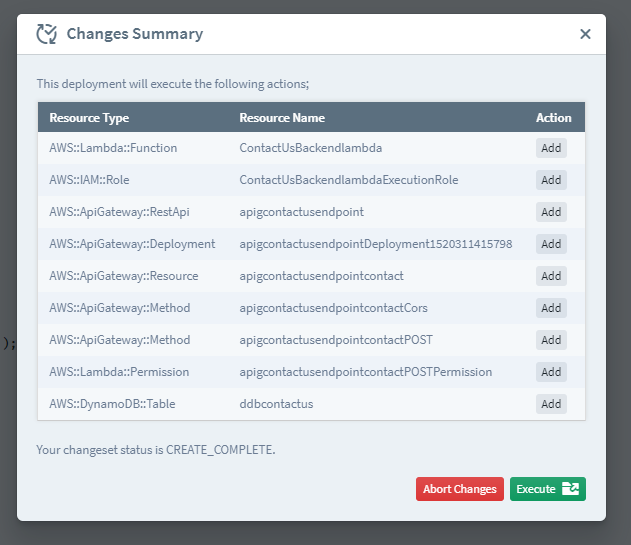The width and height of the screenshot is (631, 545).
Task: Click the Resource Name column header
Action: (x=282, y=118)
